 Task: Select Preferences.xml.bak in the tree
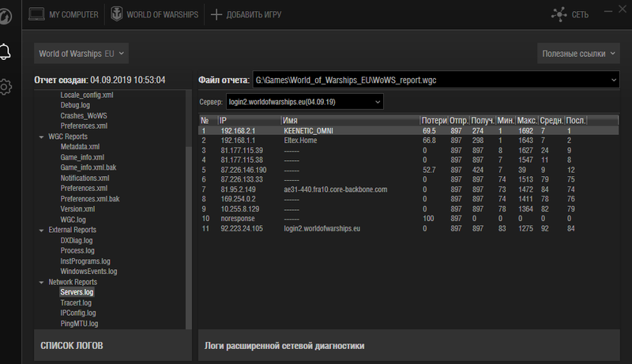[x=90, y=198]
